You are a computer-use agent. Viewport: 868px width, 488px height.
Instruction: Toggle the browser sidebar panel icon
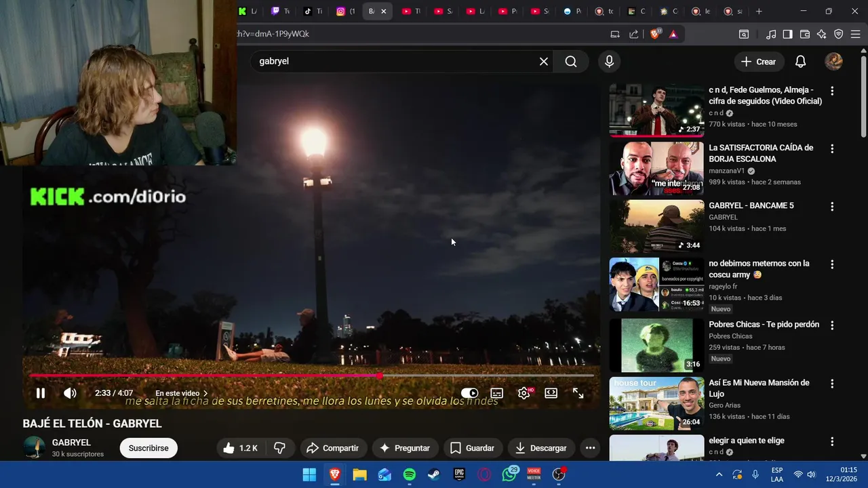[x=787, y=34]
